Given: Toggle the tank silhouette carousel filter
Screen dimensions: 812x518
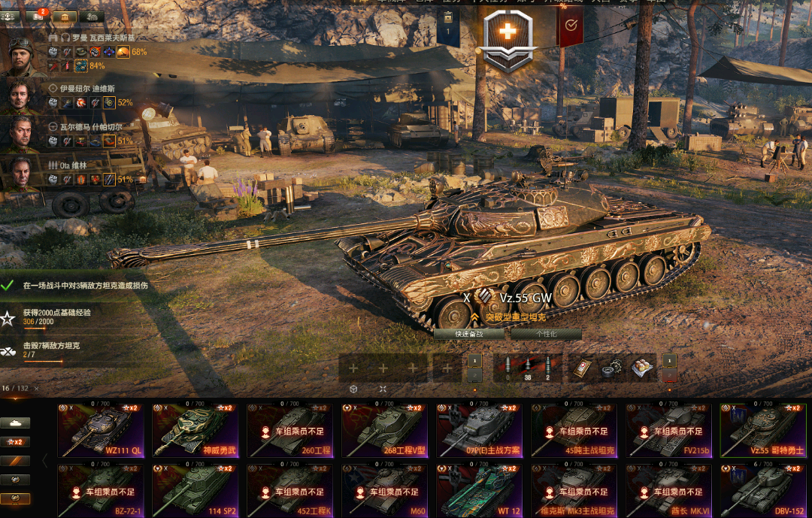Looking at the screenshot, I should (15, 423).
